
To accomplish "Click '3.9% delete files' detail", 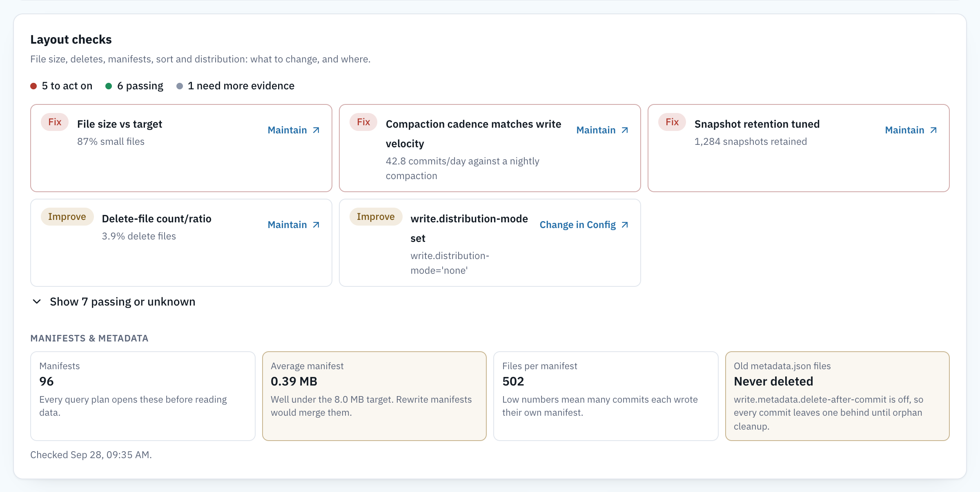I will point(139,236).
